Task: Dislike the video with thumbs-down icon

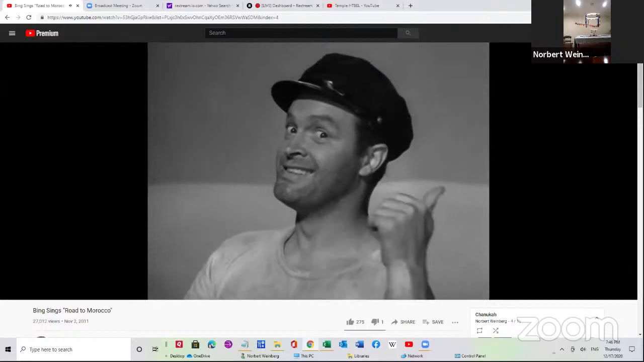Action: coord(375,322)
